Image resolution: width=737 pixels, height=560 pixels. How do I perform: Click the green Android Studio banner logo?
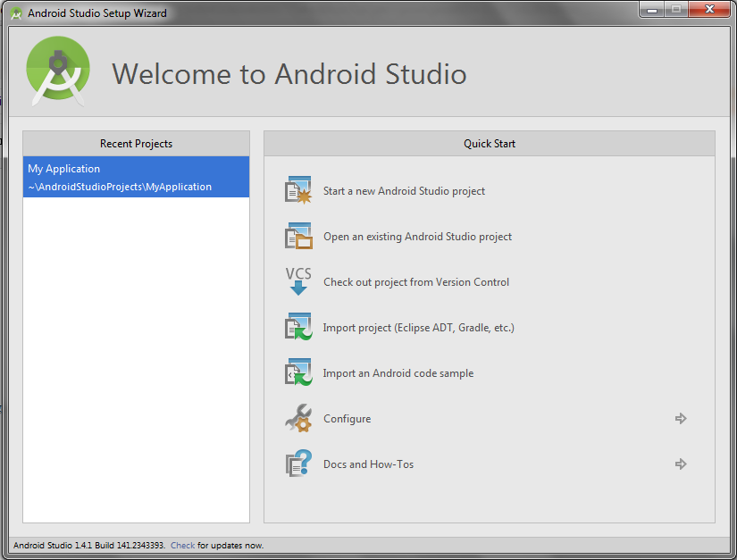click(55, 71)
